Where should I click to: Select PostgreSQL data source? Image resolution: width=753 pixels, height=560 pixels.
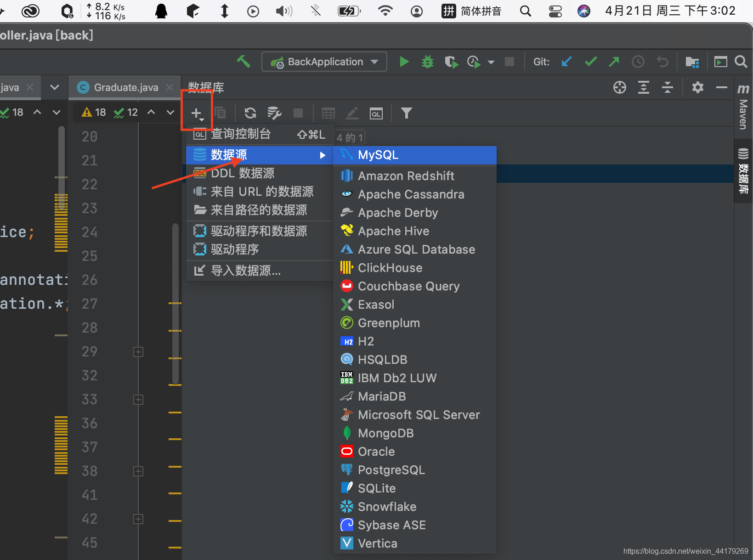tap(415, 470)
